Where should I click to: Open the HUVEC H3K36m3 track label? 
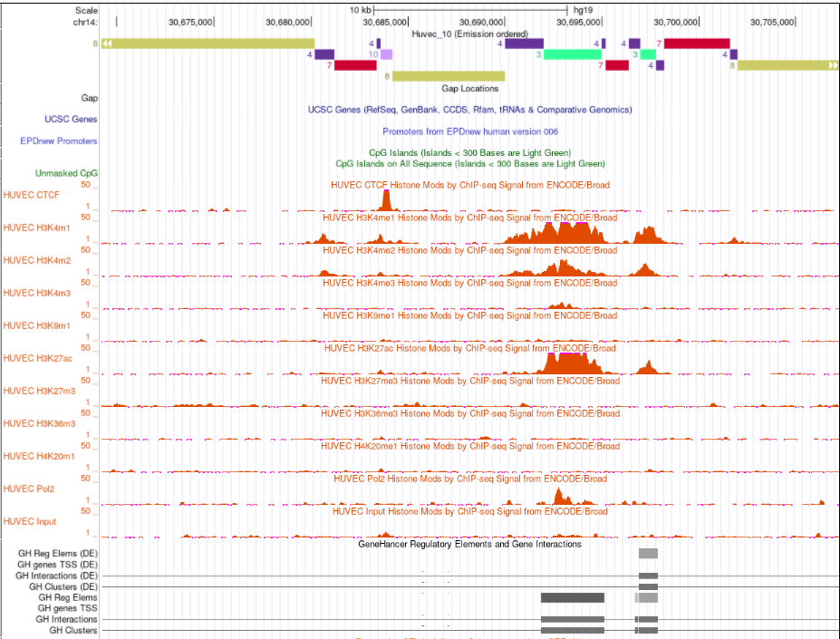39,423
